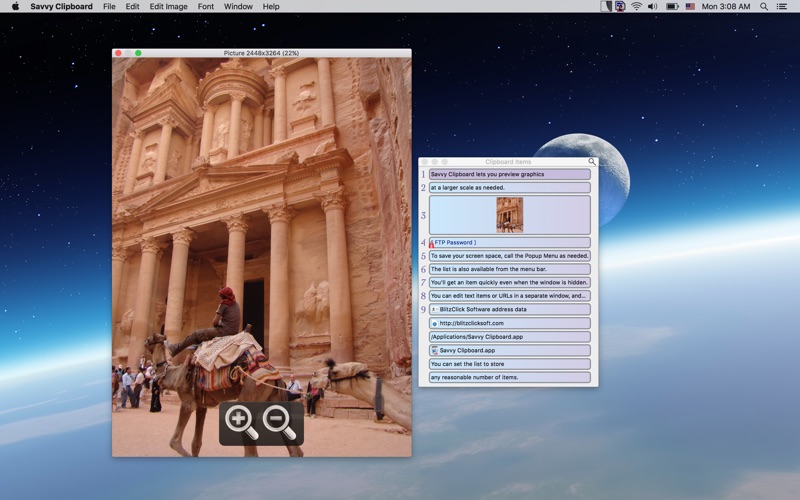Viewport: 800px width, 500px height.
Task: Close the Picture preview window
Action: tap(118, 53)
